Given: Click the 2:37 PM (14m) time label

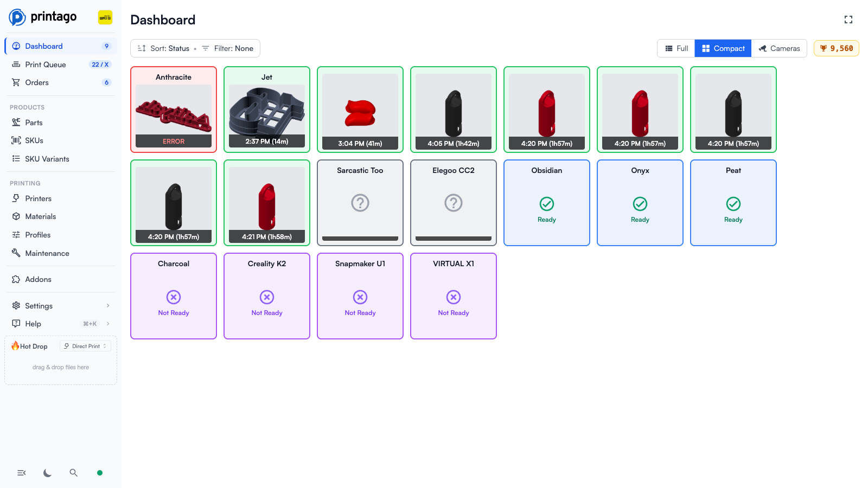Looking at the screenshot, I should click(267, 142).
